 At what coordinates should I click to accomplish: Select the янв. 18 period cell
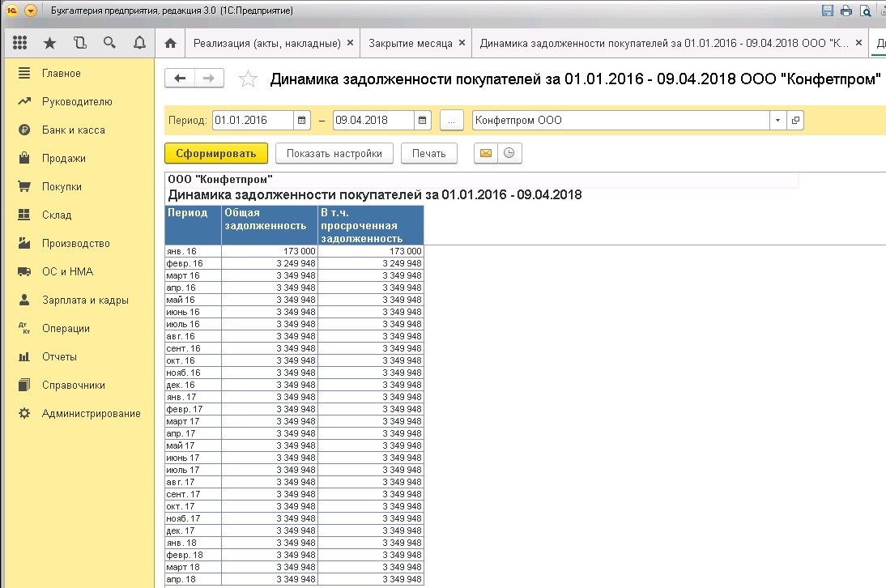click(x=193, y=543)
